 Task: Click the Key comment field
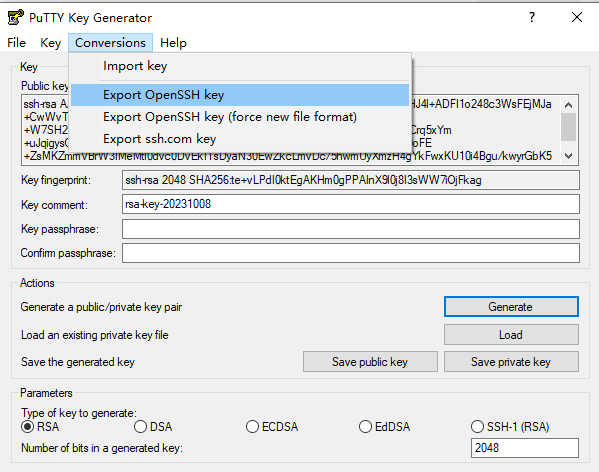click(351, 204)
